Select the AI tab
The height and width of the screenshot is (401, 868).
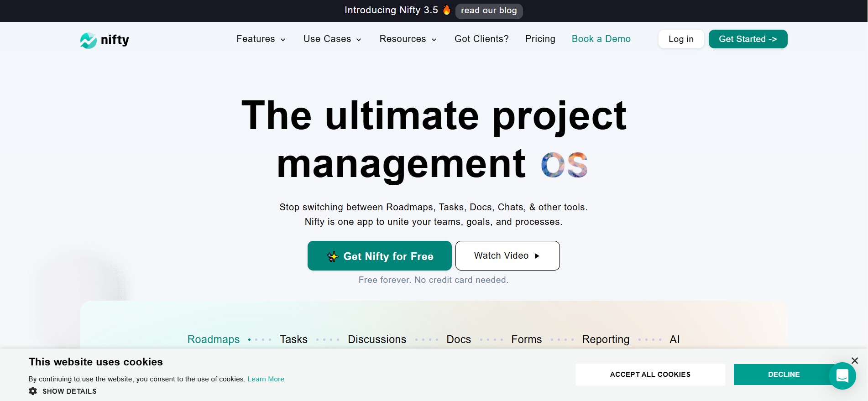tap(675, 339)
